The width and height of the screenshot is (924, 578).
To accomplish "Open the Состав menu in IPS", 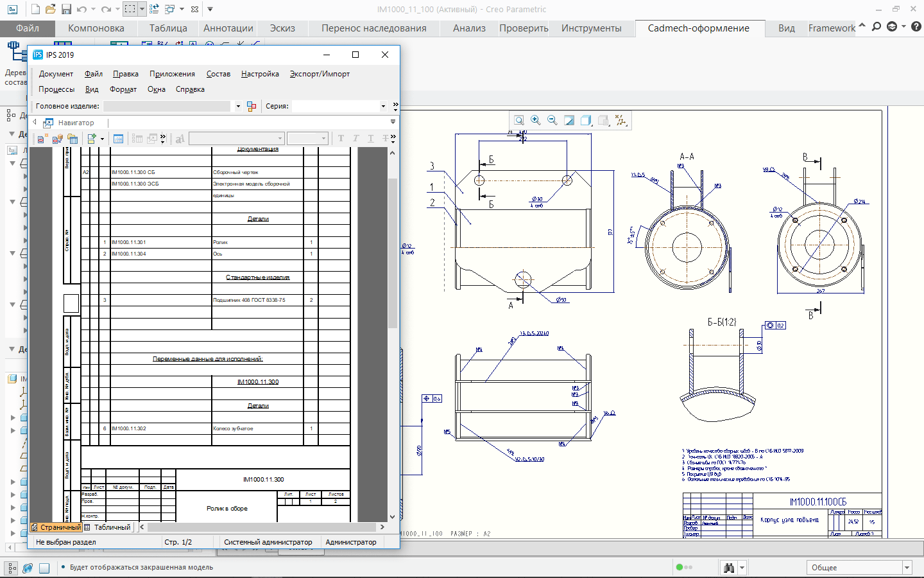I will point(218,74).
